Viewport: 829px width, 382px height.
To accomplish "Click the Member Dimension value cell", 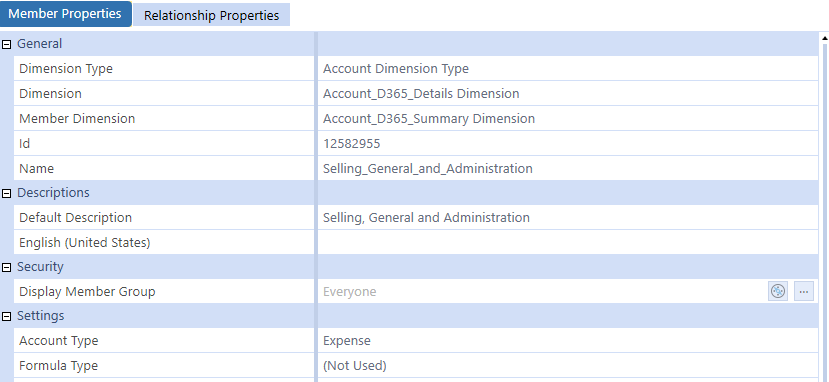I will pyautogui.click(x=567, y=119).
